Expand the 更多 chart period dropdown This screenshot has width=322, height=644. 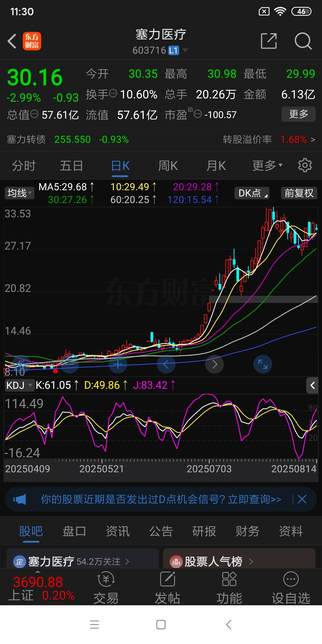click(x=267, y=166)
